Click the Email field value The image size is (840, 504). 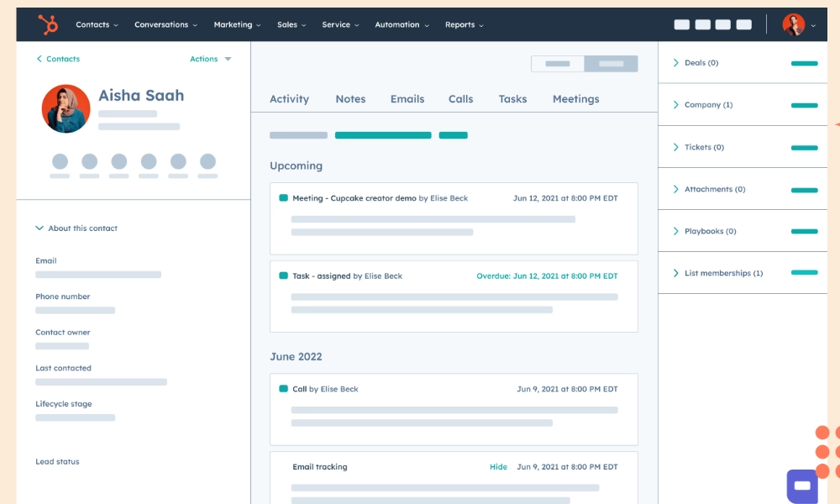coord(98,275)
